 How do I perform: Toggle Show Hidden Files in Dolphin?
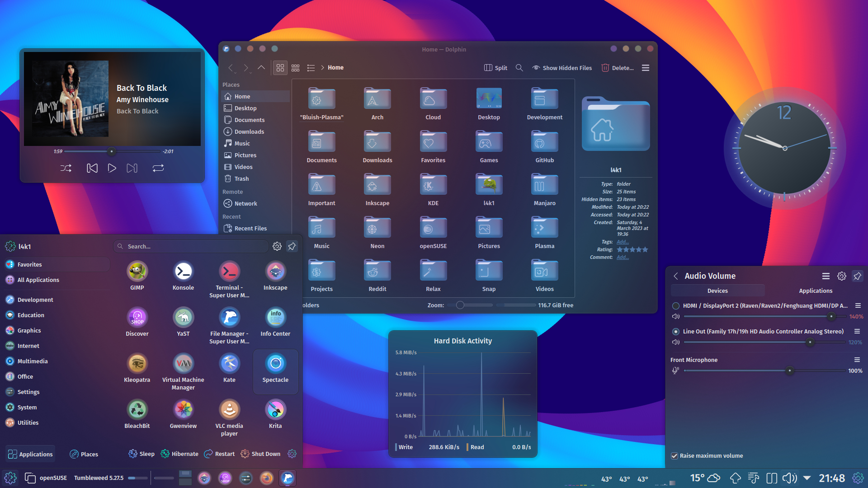coord(562,68)
